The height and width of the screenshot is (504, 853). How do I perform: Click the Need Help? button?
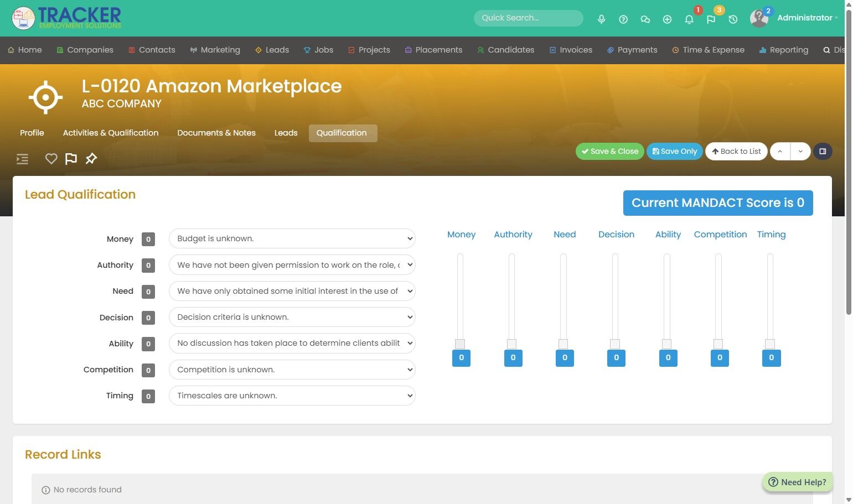click(798, 482)
